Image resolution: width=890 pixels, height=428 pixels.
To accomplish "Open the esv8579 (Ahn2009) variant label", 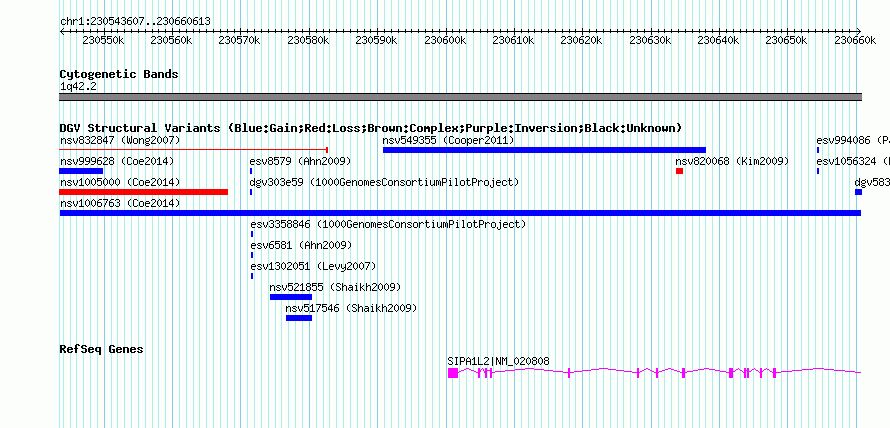I will 301,161.
